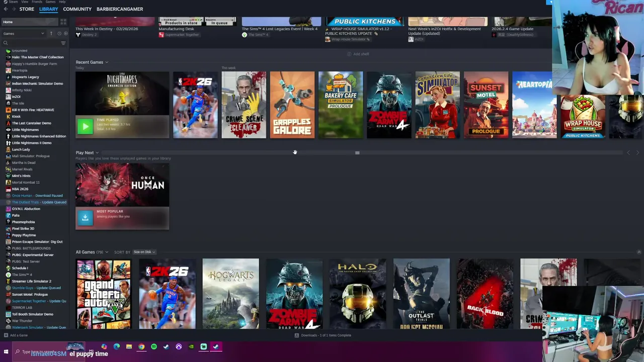This screenshot has width=644, height=362.
Task: Open Zombie Army 4 recent cover
Action: [389, 105]
